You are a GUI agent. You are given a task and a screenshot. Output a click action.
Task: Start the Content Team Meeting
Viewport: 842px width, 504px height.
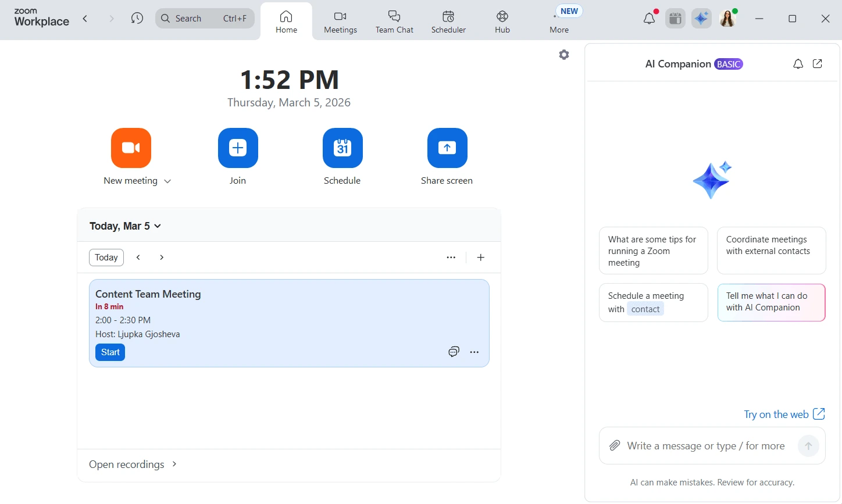point(110,352)
